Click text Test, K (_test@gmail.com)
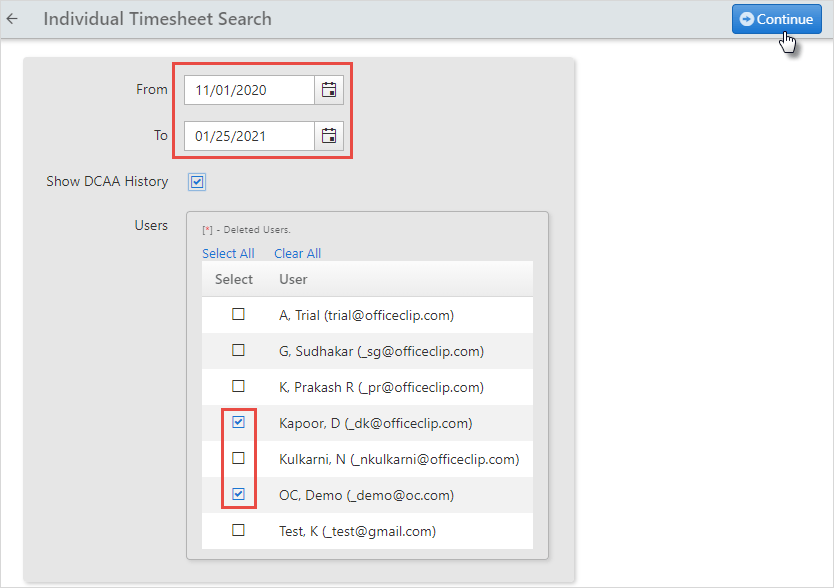Image resolution: width=834 pixels, height=588 pixels. tap(357, 531)
